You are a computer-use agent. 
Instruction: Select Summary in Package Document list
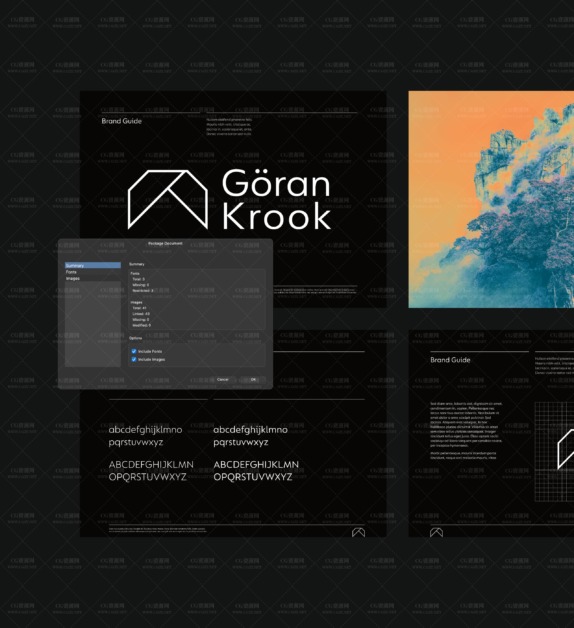pyautogui.click(x=93, y=266)
